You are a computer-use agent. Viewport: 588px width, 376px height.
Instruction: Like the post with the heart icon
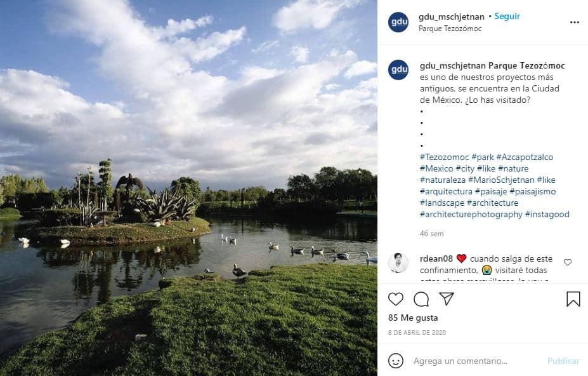pos(396,299)
